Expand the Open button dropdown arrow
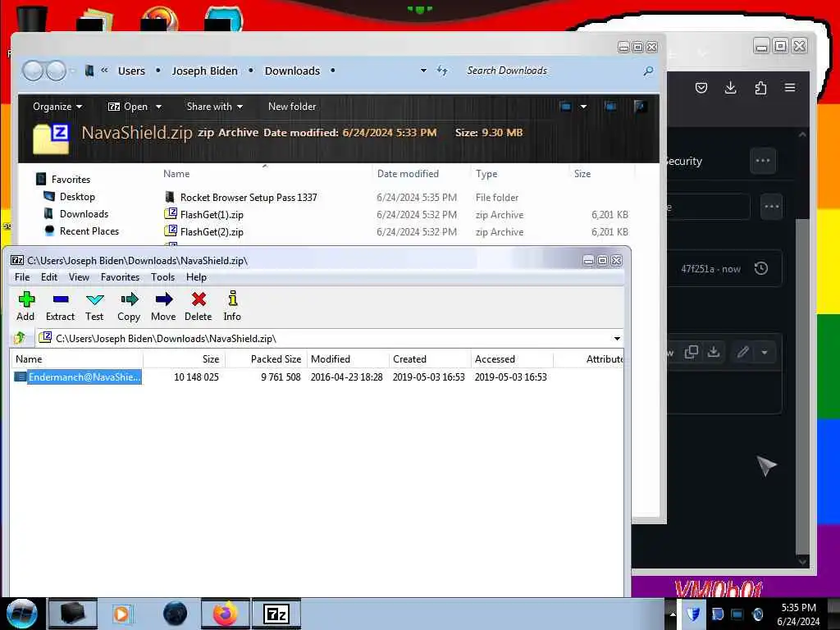 coord(158,107)
